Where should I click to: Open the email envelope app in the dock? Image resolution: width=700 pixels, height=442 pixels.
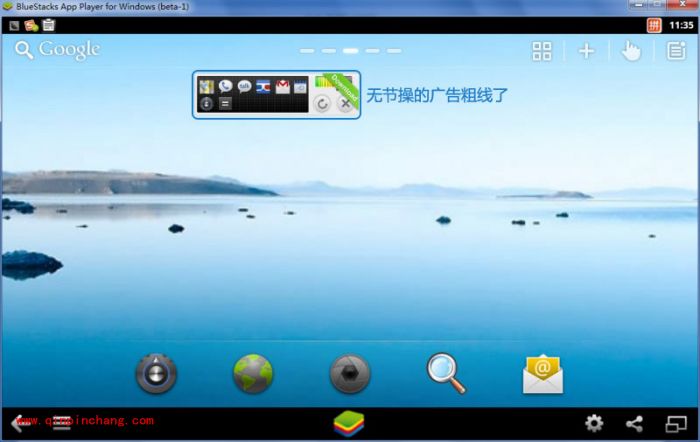point(543,374)
